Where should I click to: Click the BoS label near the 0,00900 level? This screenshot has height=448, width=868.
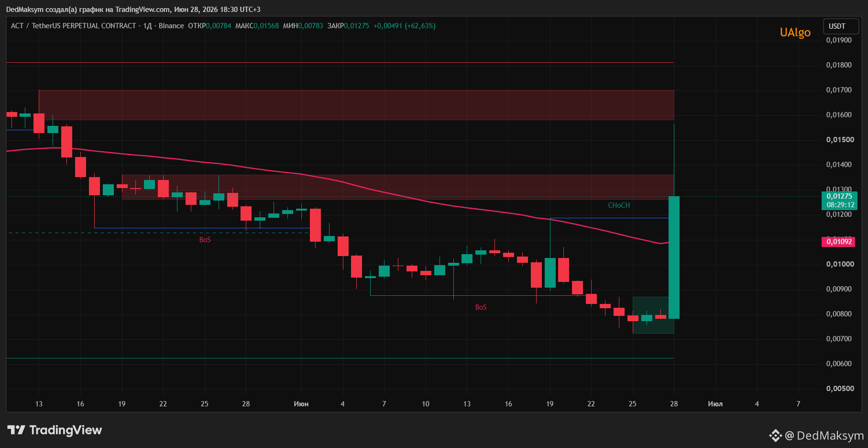[x=481, y=307]
